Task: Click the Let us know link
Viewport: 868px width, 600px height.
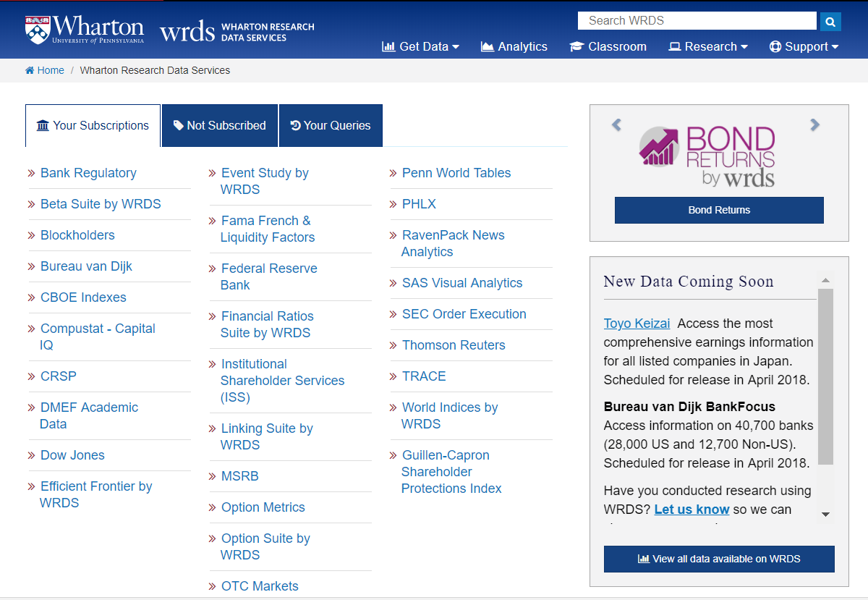Action: coord(692,510)
